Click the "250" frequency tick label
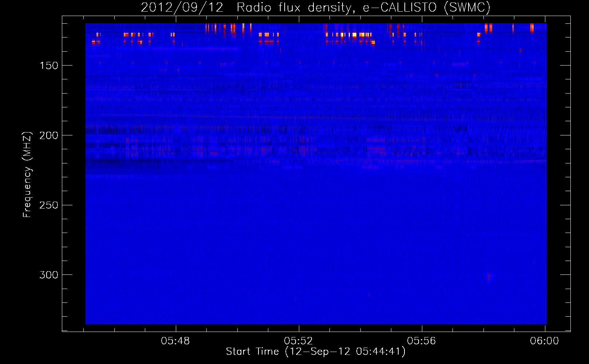Image resolution: width=589 pixels, height=364 pixels. coord(49,205)
